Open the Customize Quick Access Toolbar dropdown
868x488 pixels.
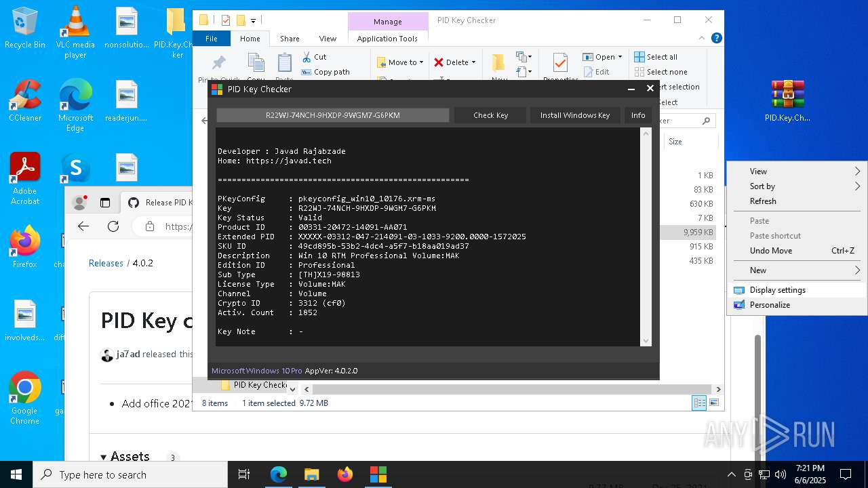pos(253,21)
